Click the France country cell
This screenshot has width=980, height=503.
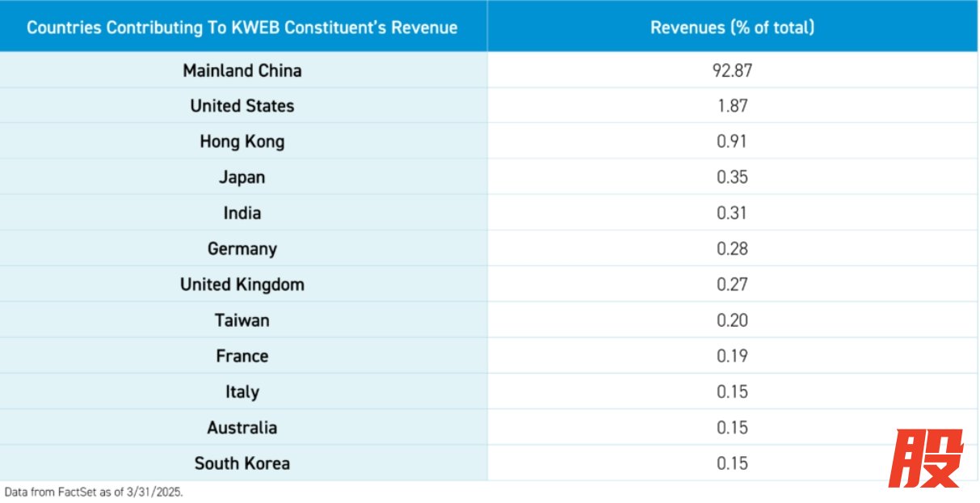click(x=242, y=356)
